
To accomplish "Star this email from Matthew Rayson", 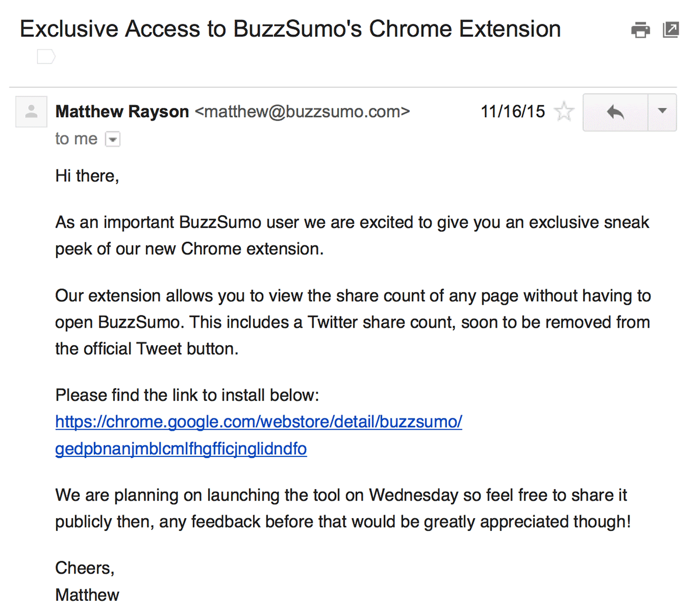I will (x=564, y=111).
